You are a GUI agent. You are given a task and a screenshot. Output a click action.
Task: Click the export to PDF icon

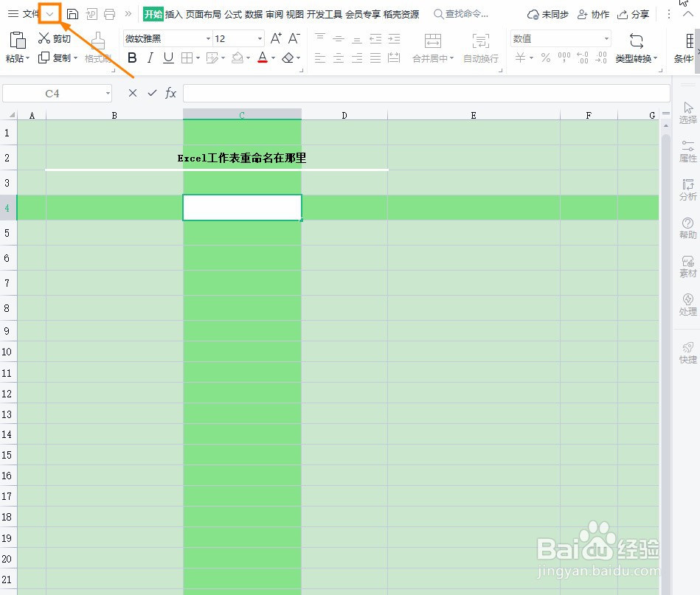[x=91, y=14]
